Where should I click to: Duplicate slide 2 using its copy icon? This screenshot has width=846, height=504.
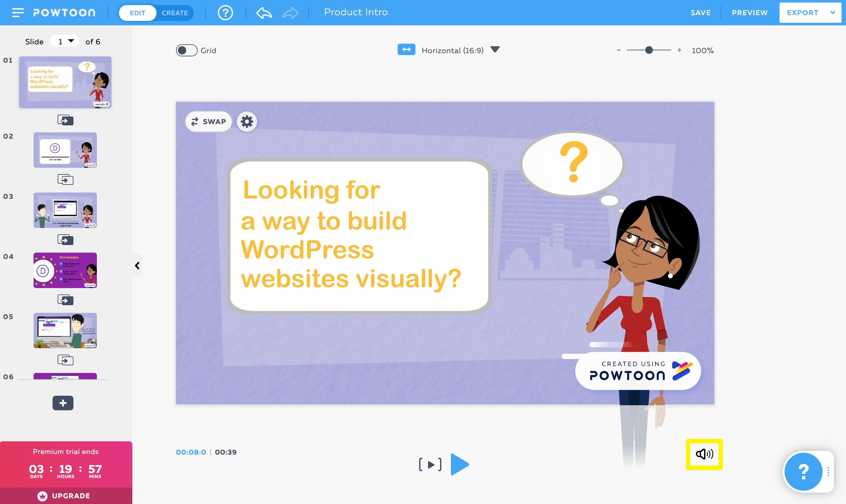(x=65, y=180)
